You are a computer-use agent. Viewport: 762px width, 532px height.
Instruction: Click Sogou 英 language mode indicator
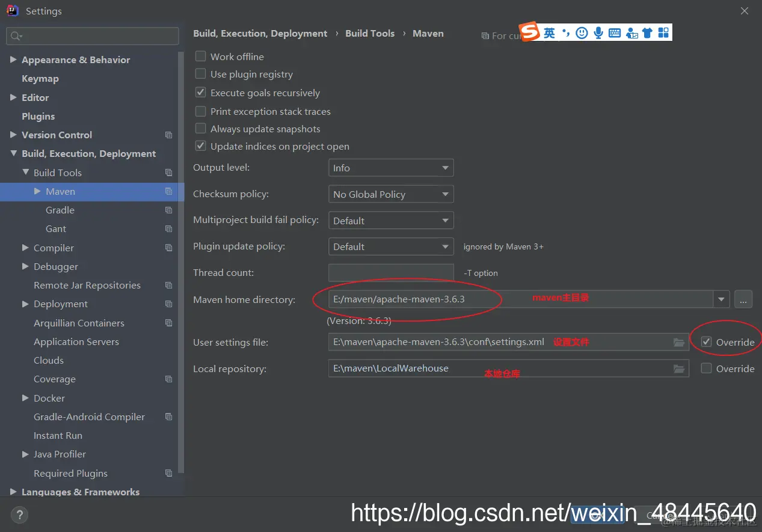click(x=549, y=33)
